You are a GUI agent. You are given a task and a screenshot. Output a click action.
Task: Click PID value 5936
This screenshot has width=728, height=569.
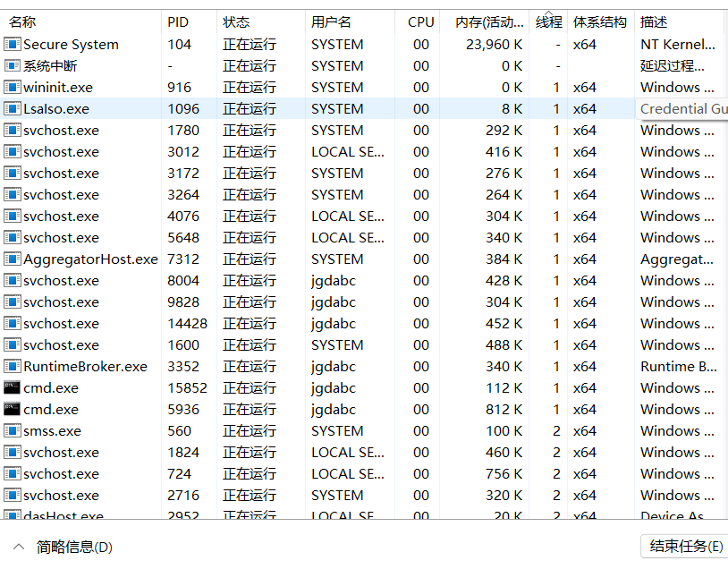183,409
